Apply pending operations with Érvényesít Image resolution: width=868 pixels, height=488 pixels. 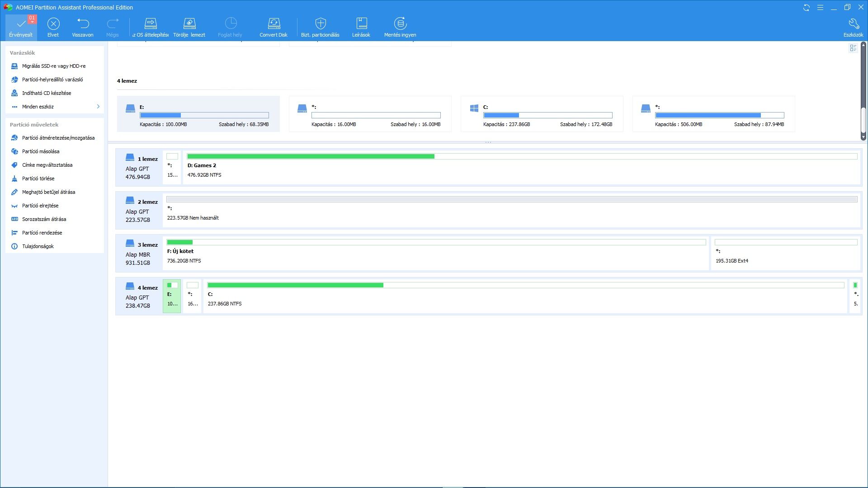pyautogui.click(x=21, y=27)
